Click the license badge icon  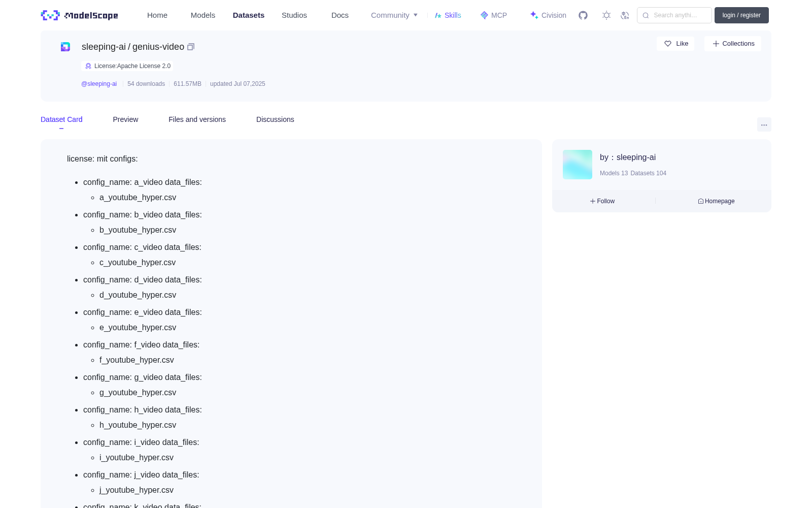pyautogui.click(x=88, y=66)
